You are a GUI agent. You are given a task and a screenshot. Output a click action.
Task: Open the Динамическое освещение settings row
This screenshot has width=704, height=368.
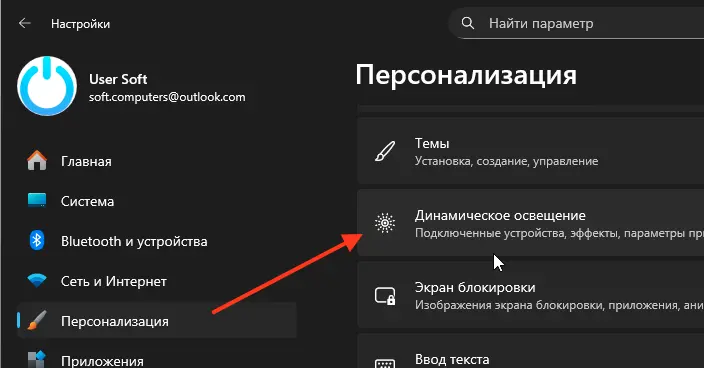531,223
